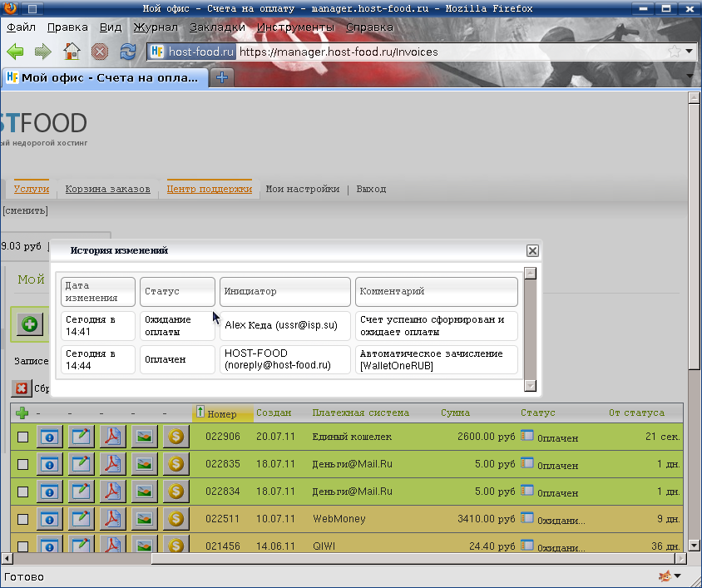Open info icon for invoice 022834
The height and width of the screenshot is (588, 702).
tap(50, 492)
